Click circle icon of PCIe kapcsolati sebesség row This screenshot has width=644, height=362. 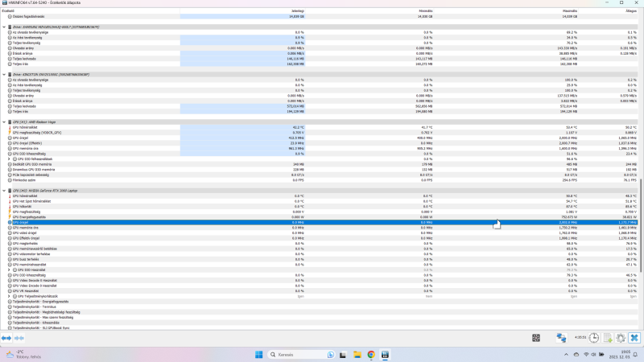click(10, 175)
